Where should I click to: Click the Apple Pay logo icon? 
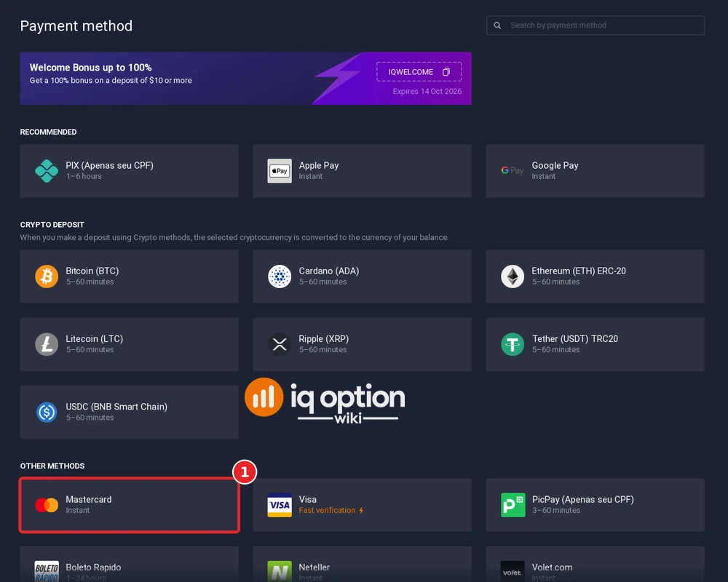[280, 171]
